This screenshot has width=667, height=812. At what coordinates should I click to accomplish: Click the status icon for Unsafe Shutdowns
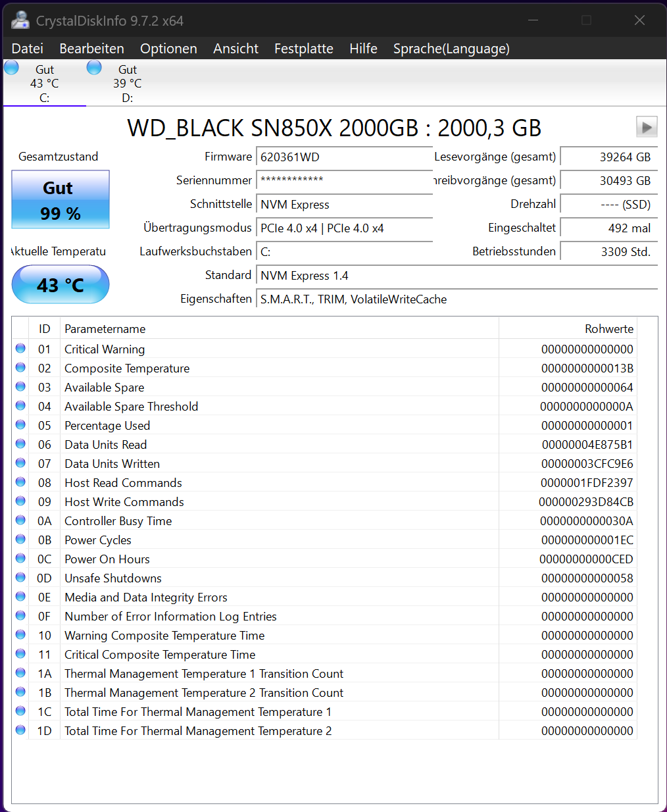(x=20, y=577)
